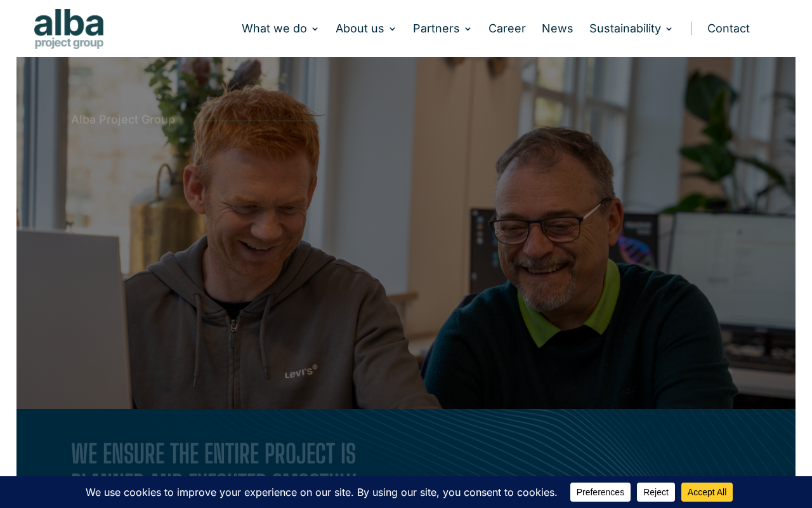Reject cookies with the Reject button
This screenshot has height=508, width=812.
point(656,492)
